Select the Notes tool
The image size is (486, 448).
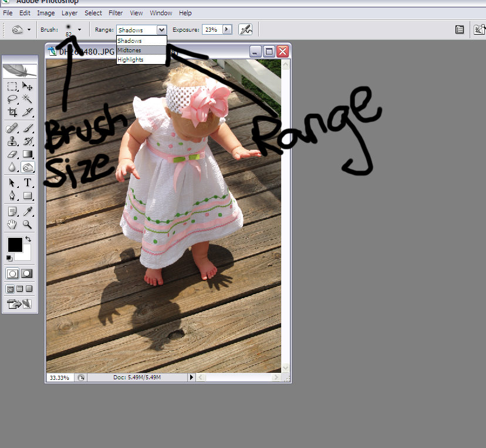click(12, 212)
